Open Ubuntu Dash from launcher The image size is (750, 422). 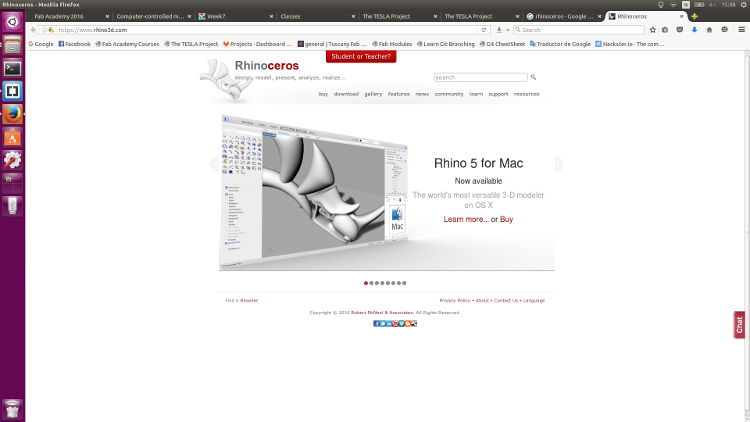(x=12, y=22)
